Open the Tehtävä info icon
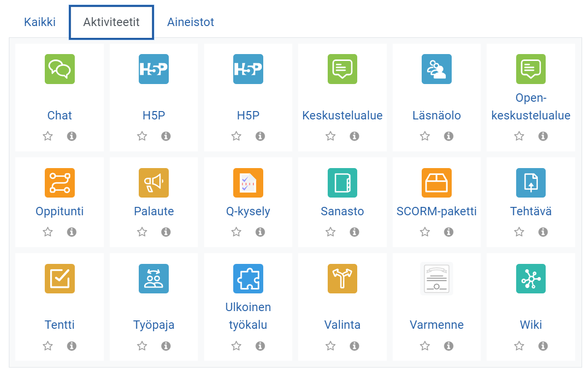The image size is (588, 373). 543,232
